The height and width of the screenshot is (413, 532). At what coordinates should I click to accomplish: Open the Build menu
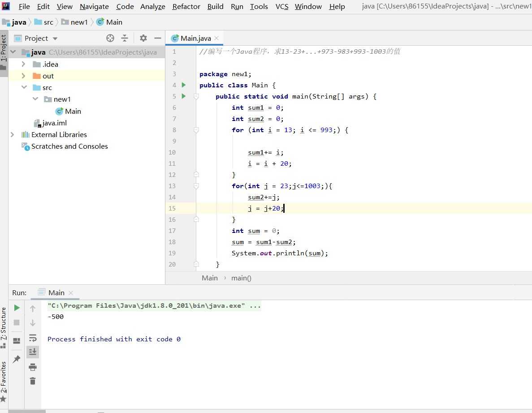pyautogui.click(x=216, y=6)
